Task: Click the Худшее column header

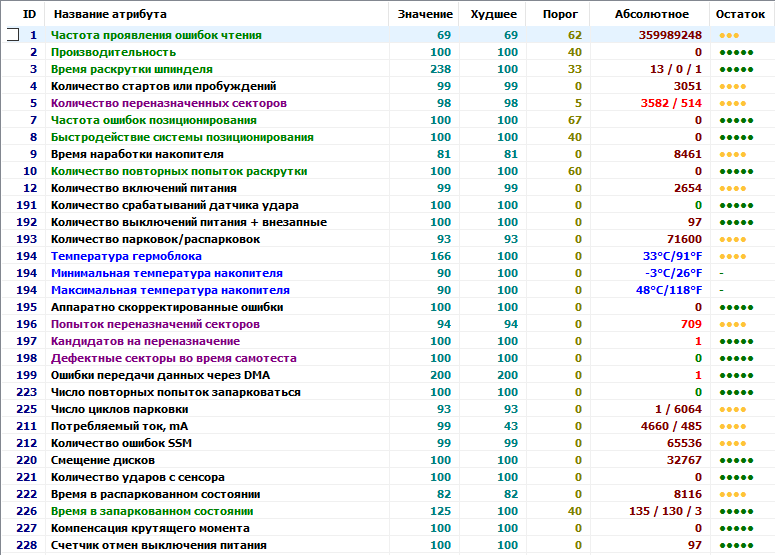Action: point(493,14)
